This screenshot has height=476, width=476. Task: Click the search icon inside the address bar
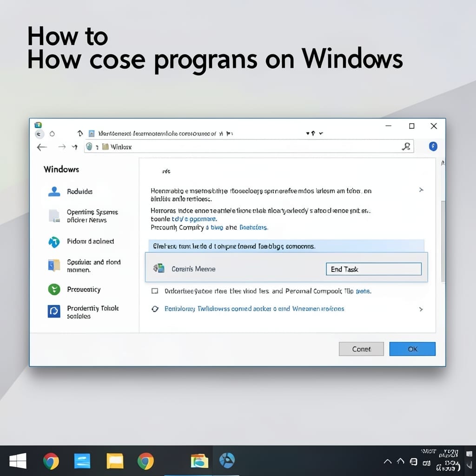(x=406, y=146)
